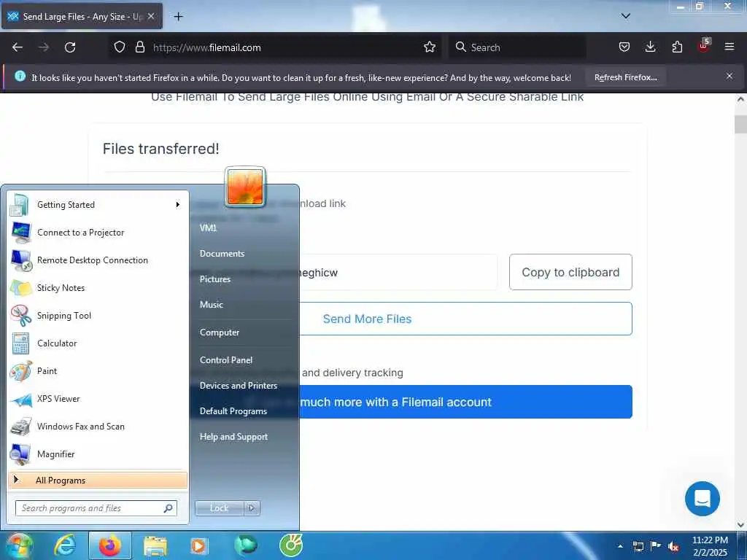Open Windows Media Player taskbar icon
The height and width of the screenshot is (560, 747).
(x=198, y=545)
